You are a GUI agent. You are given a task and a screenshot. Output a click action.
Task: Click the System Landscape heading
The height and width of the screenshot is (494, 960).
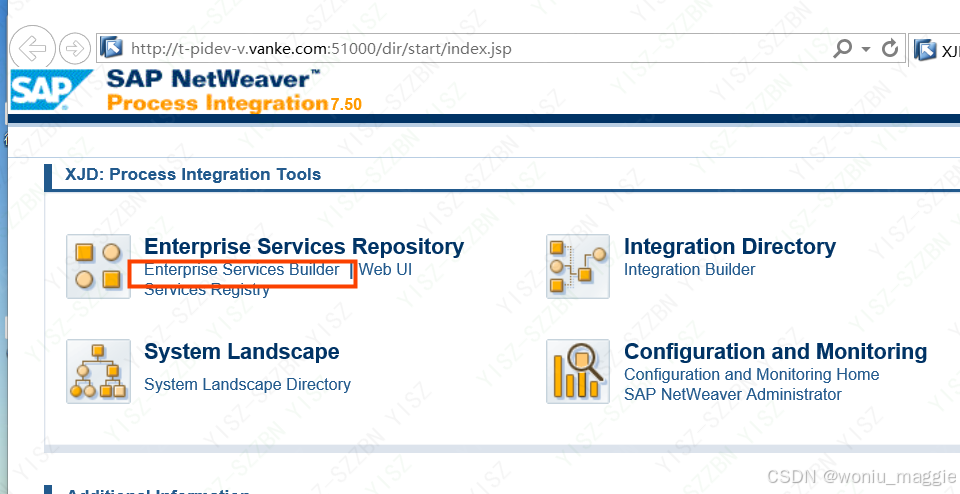click(241, 352)
